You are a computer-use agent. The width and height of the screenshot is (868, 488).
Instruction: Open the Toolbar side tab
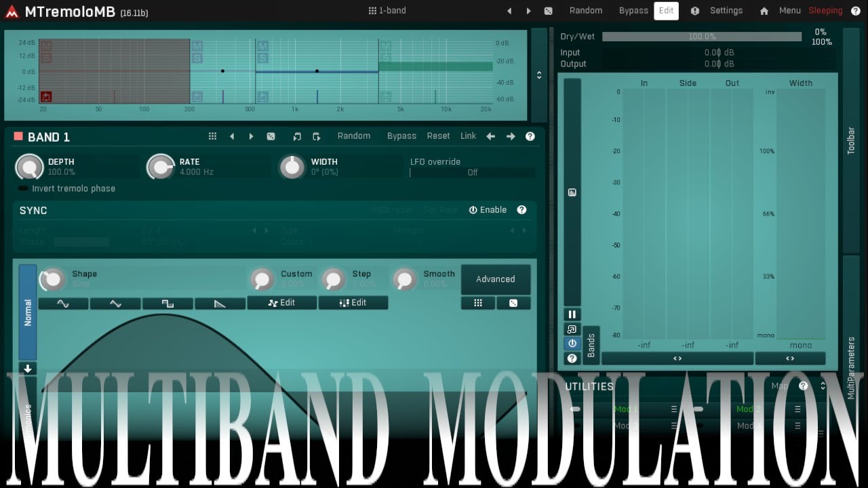coord(851,140)
